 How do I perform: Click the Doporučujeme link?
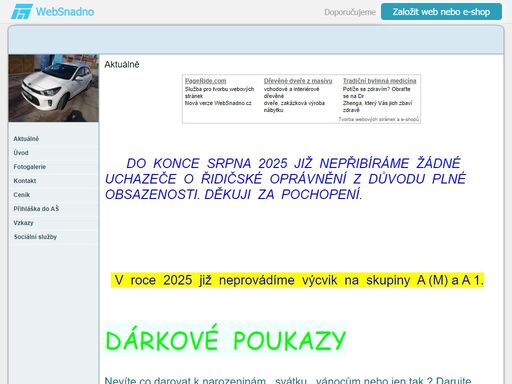(350, 12)
